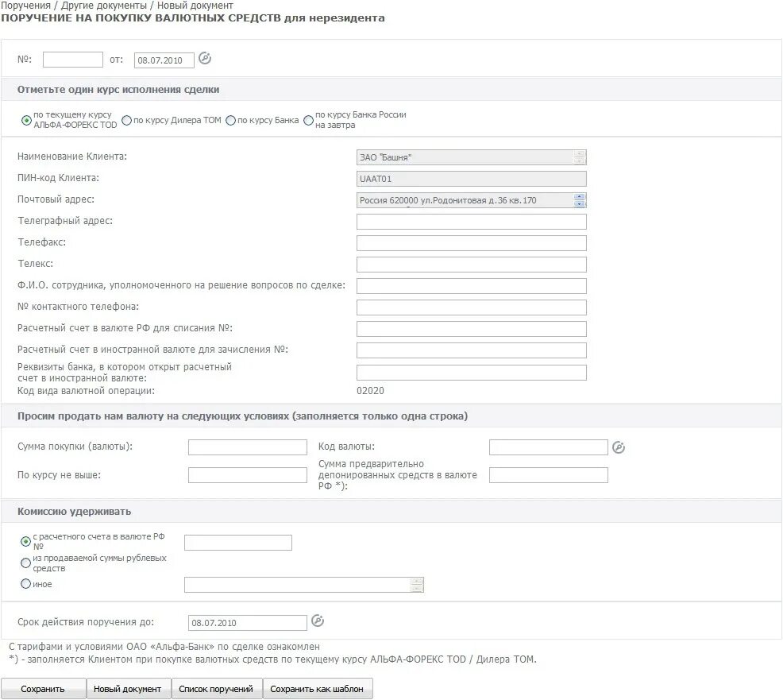
Task: Focus the document number № field
Action: (x=73, y=60)
